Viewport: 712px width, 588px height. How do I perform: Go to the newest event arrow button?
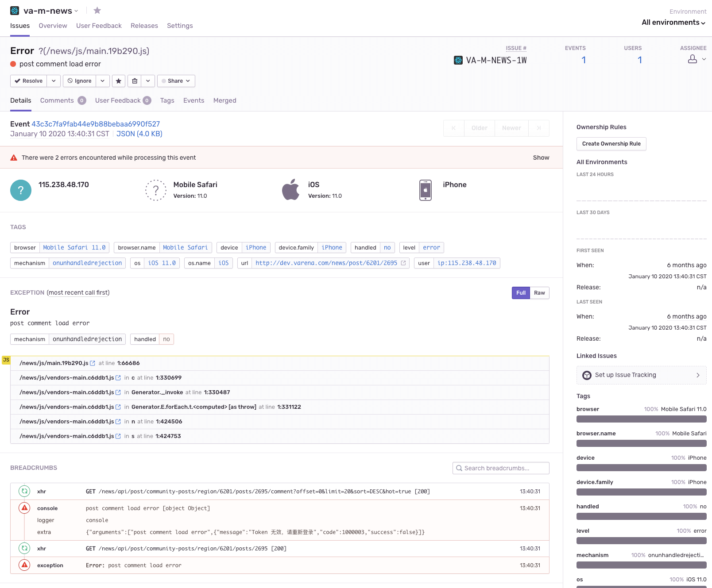539,128
